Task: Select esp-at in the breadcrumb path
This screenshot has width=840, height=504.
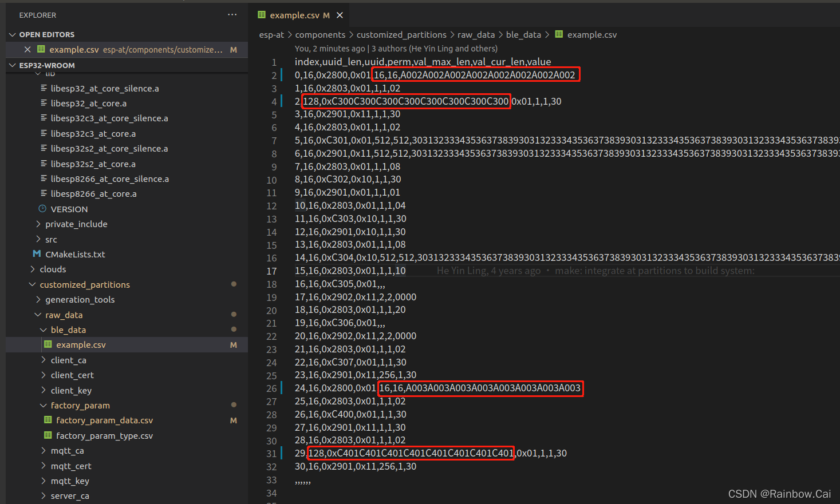Action: tap(271, 34)
